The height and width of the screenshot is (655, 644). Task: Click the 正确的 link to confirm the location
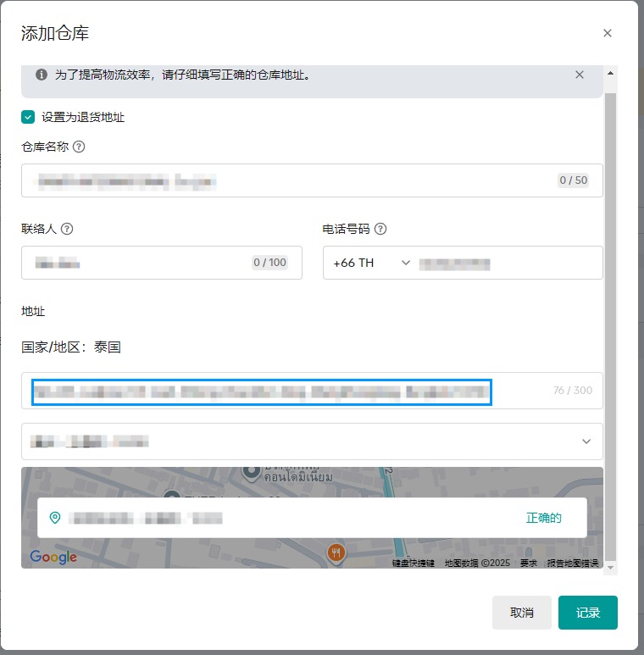(543, 518)
